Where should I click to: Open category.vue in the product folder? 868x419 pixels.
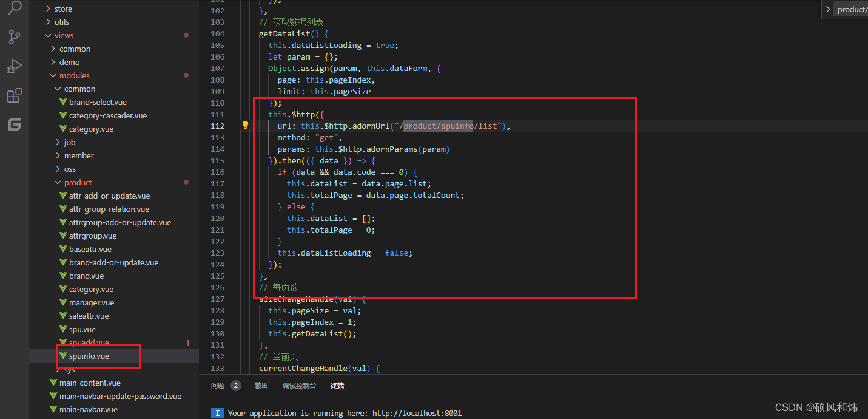click(91, 289)
